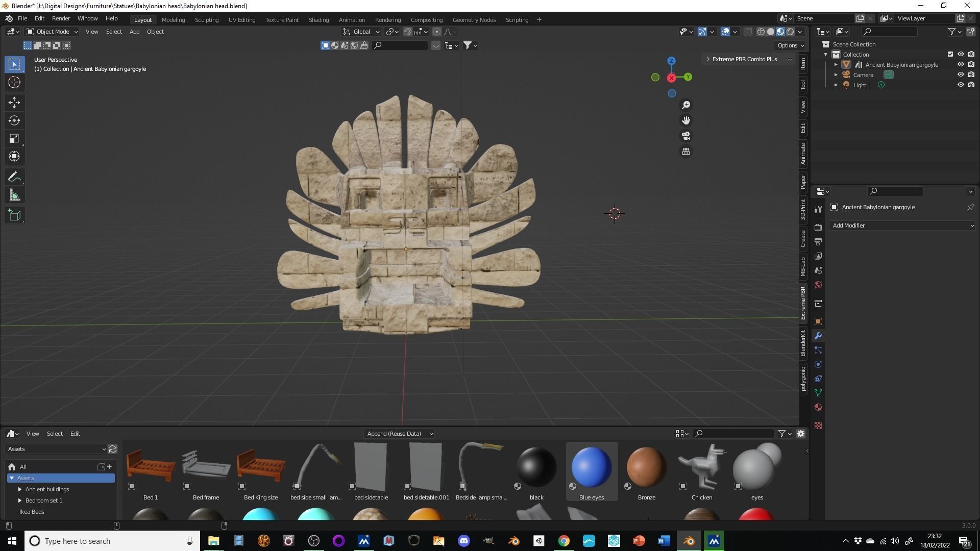Expand Ancient buildings asset catalog

20,489
